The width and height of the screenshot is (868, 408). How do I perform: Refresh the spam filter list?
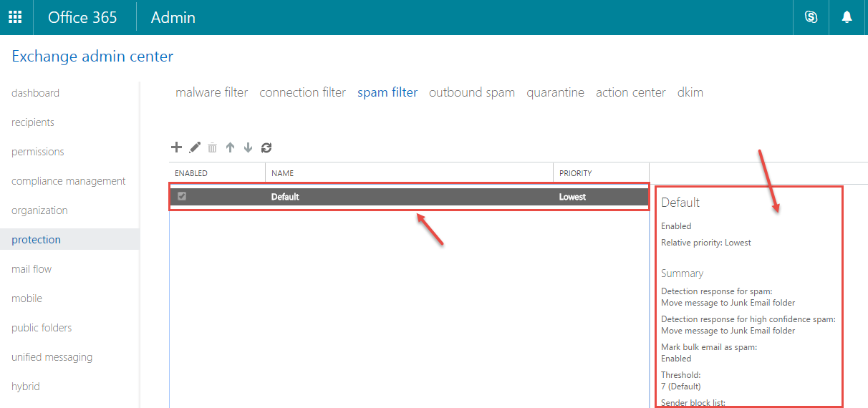[266, 147]
